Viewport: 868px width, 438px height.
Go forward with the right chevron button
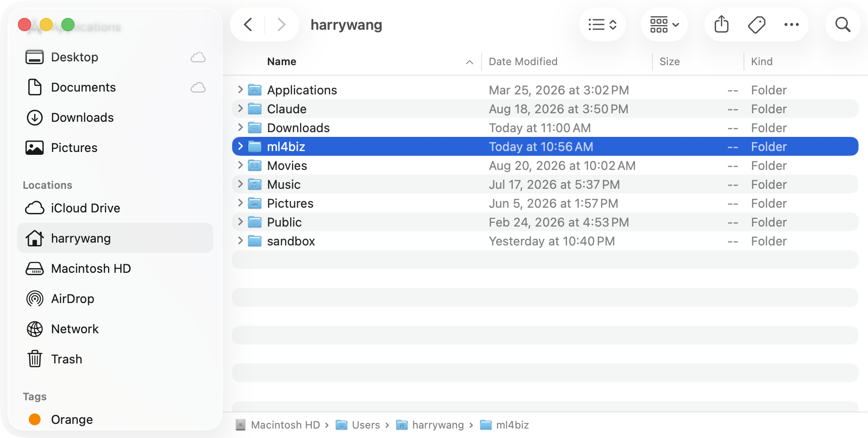click(282, 25)
